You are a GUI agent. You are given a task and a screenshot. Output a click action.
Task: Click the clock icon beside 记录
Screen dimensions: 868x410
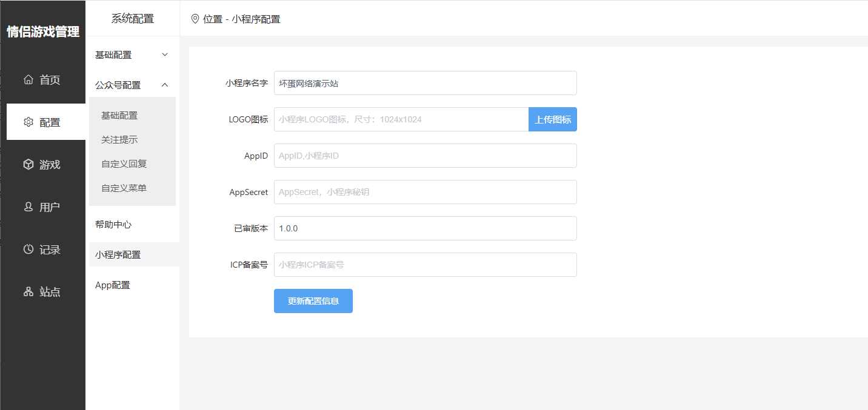[28, 249]
